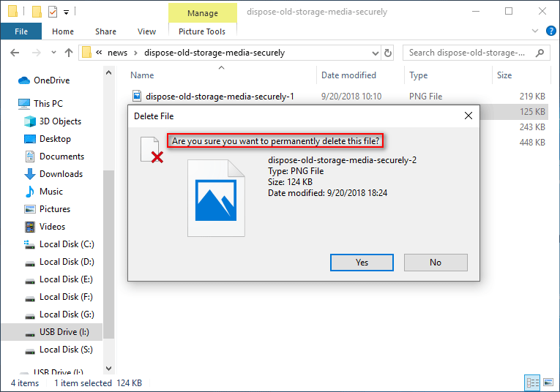Open Explorer help icon
This screenshot has height=392, width=560.
551,31
